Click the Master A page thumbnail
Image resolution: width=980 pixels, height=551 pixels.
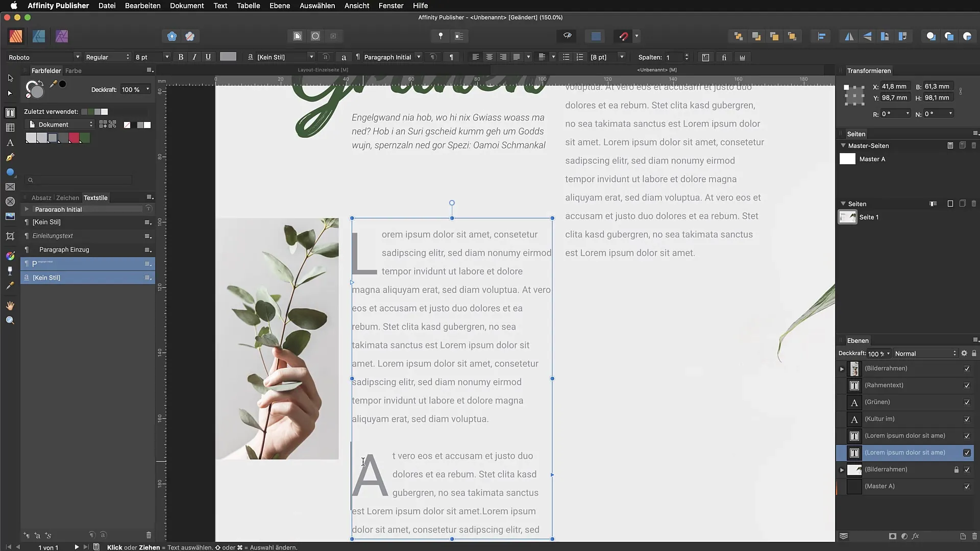point(847,159)
